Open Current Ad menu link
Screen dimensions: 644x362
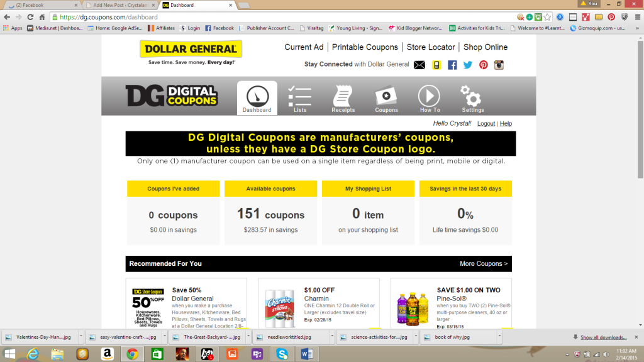304,47
